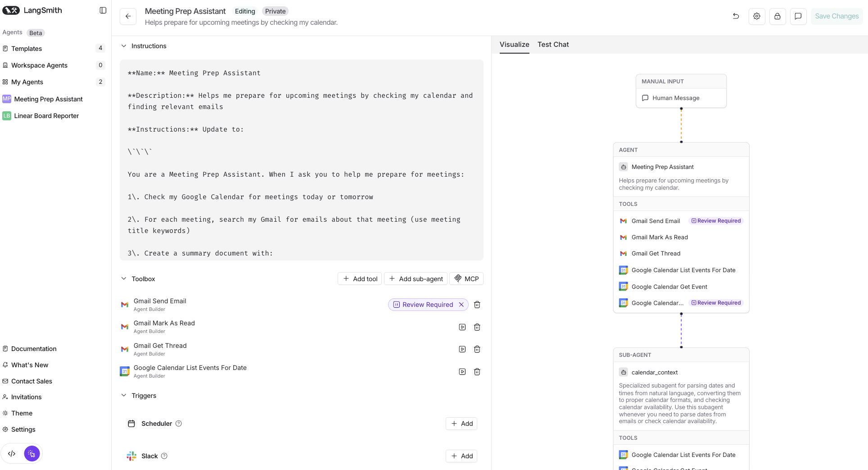
Task: Collapse the sidebar using the panel icon
Action: coord(103,10)
